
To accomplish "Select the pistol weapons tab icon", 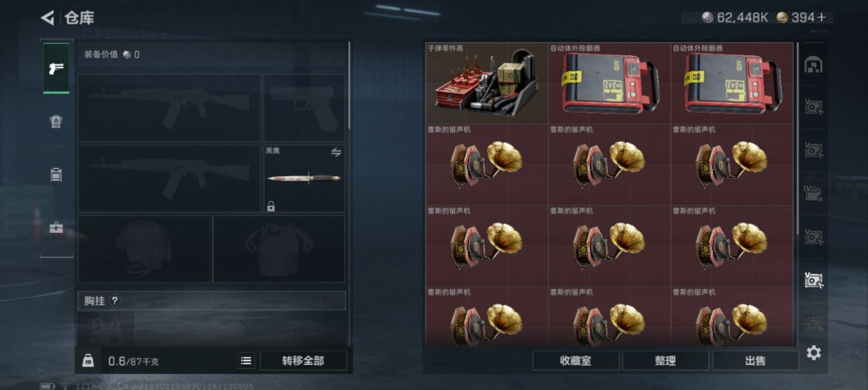I will point(56,69).
